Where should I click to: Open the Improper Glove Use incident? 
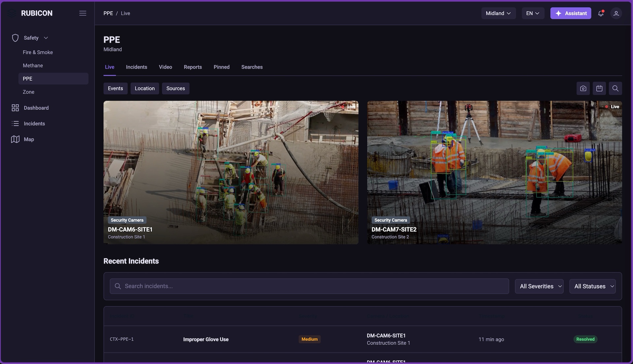206,339
